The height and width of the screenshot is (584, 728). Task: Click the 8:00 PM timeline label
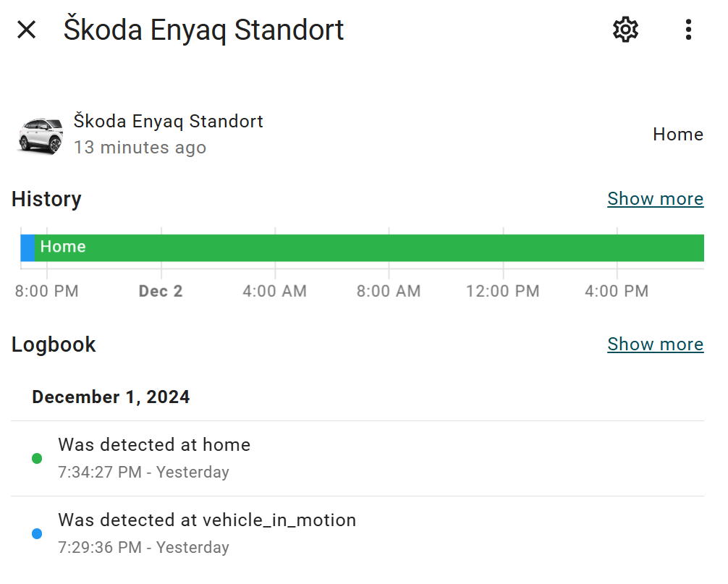click(x=47, y=292)
